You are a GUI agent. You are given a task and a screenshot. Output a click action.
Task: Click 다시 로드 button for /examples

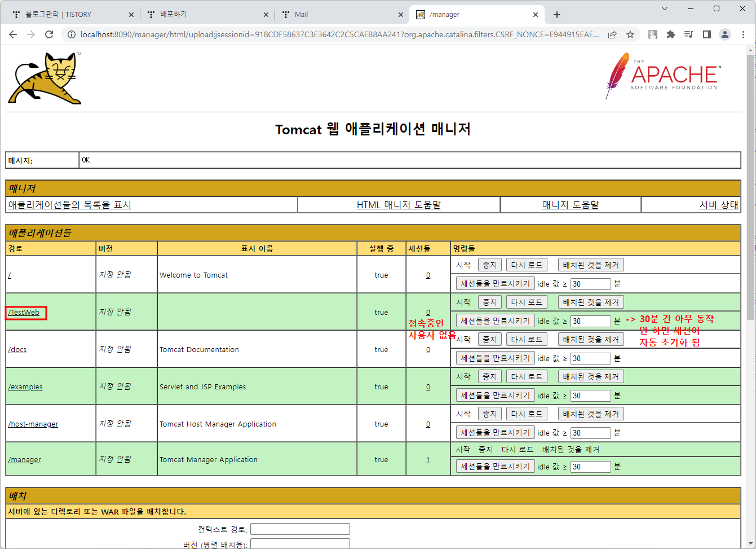point(527,376)
